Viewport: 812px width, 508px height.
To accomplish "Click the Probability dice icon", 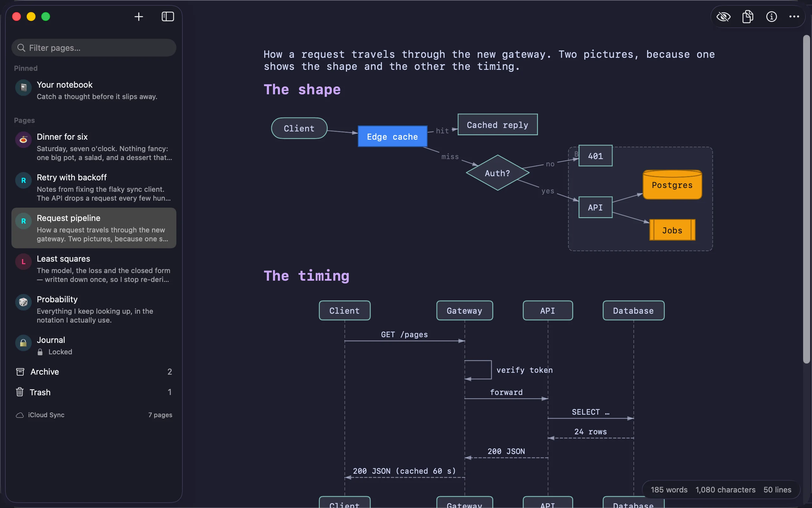I will click(x=23, y=302).
